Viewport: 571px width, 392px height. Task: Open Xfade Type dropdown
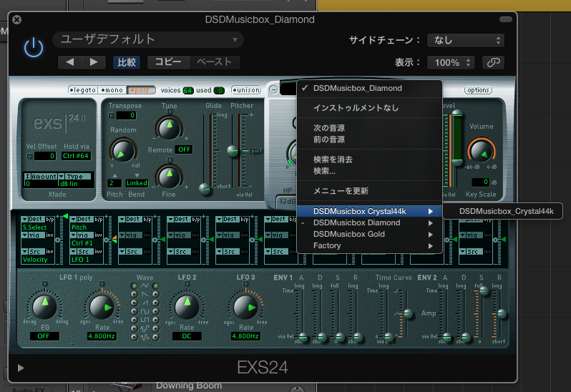click(75, 177)
